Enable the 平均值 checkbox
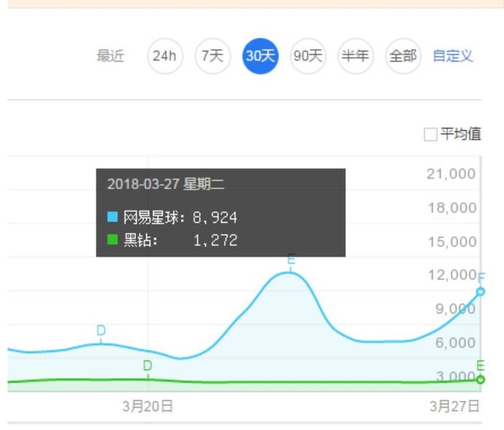Image resolution: width=504 pixels, height=430 pixels. point(431,135)
